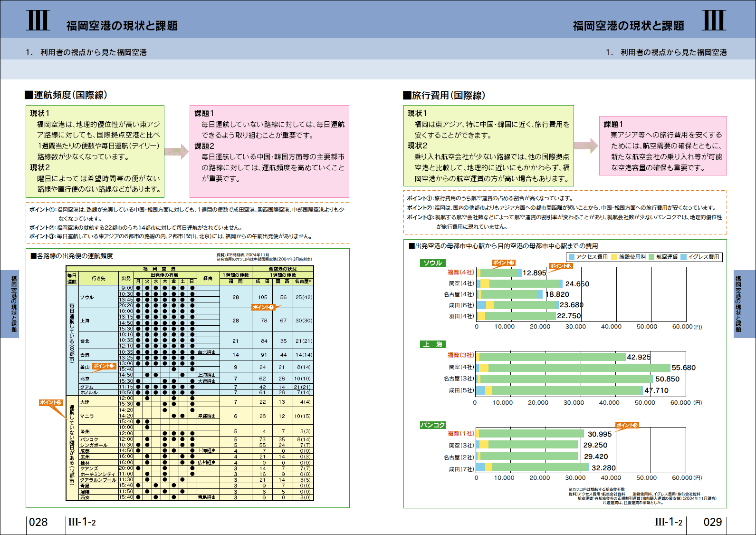
Task: Click the blue アクセス費用 legend swatch
Action: (x=572, y=257)
